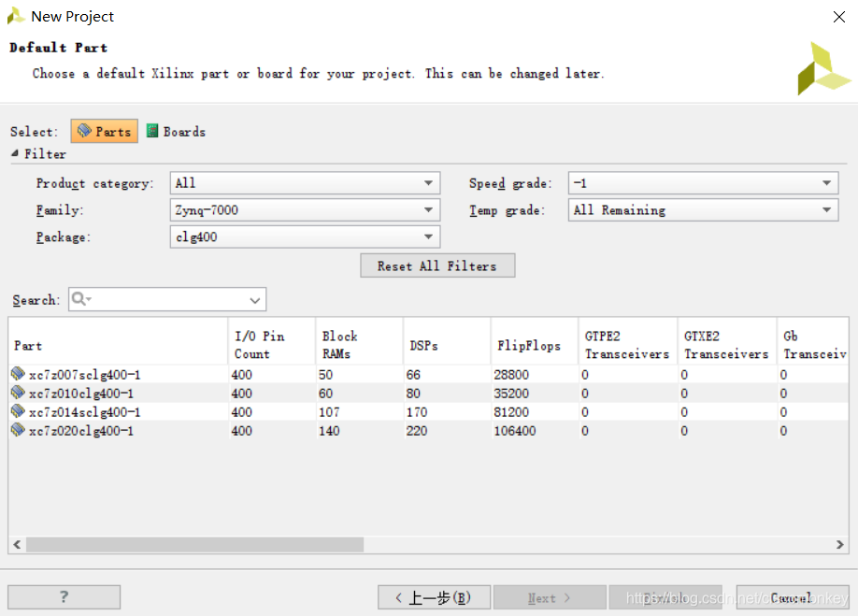
Task: Click the table's right scroll arrow
Action: coord(840,544)
